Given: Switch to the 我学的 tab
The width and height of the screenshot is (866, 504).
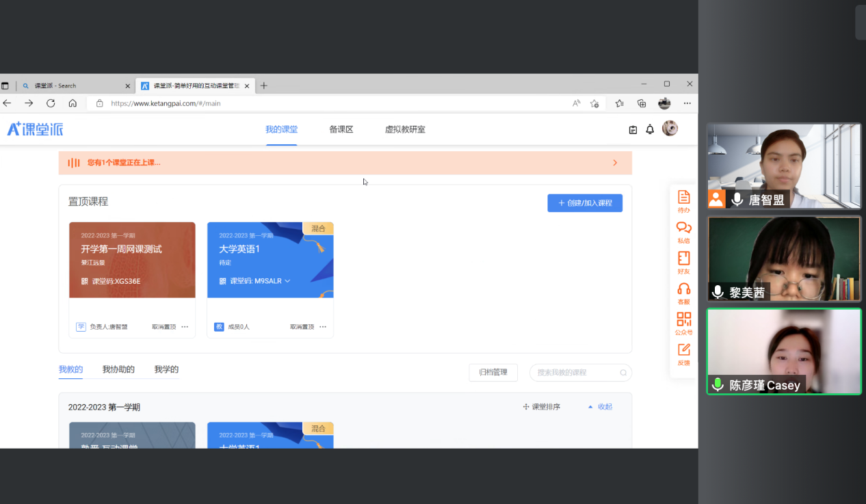Looking at the screenshot, I should 166,370.
